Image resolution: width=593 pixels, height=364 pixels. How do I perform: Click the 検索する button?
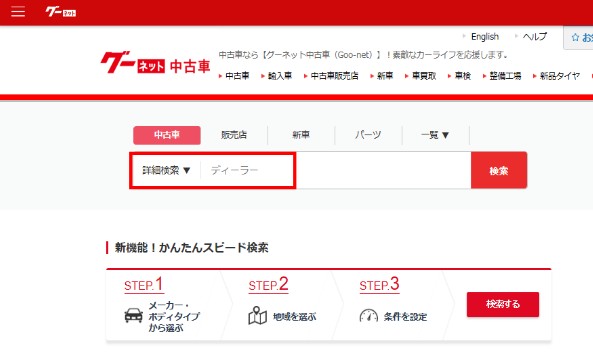503,304
